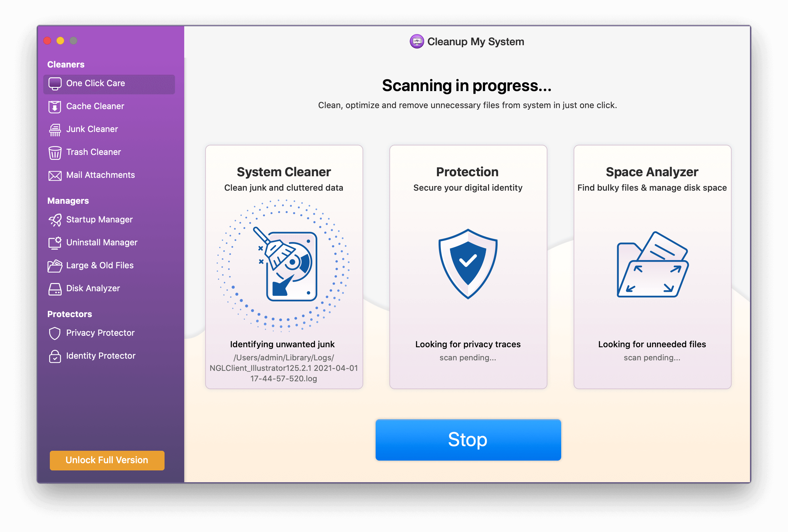Image resolution: width=788 pixels, height=532 pixels.
Task: Expand the Protectors section sidebar
Action: point(69,313)
